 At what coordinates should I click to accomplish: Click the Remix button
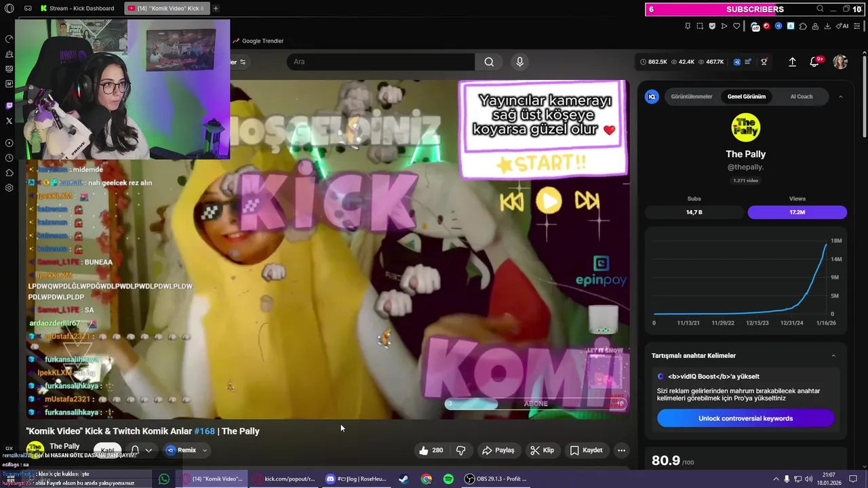coord(182,450)
